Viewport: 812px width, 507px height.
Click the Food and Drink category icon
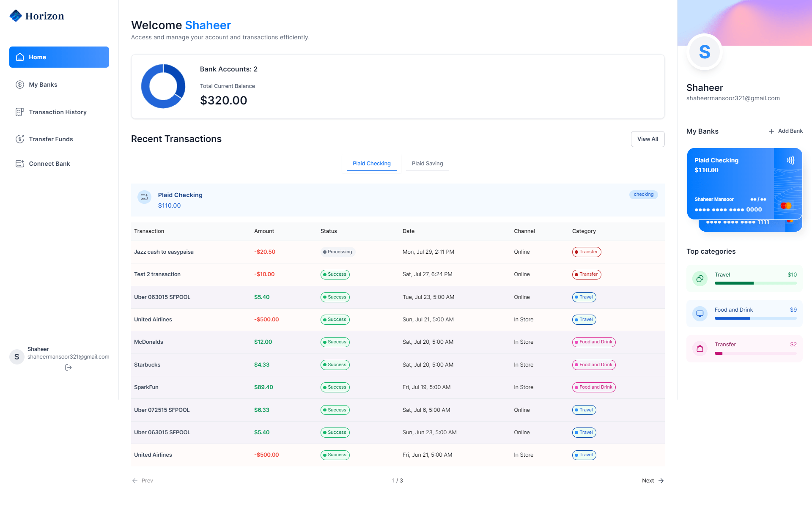pyautogui.click(x=700, y=314)
